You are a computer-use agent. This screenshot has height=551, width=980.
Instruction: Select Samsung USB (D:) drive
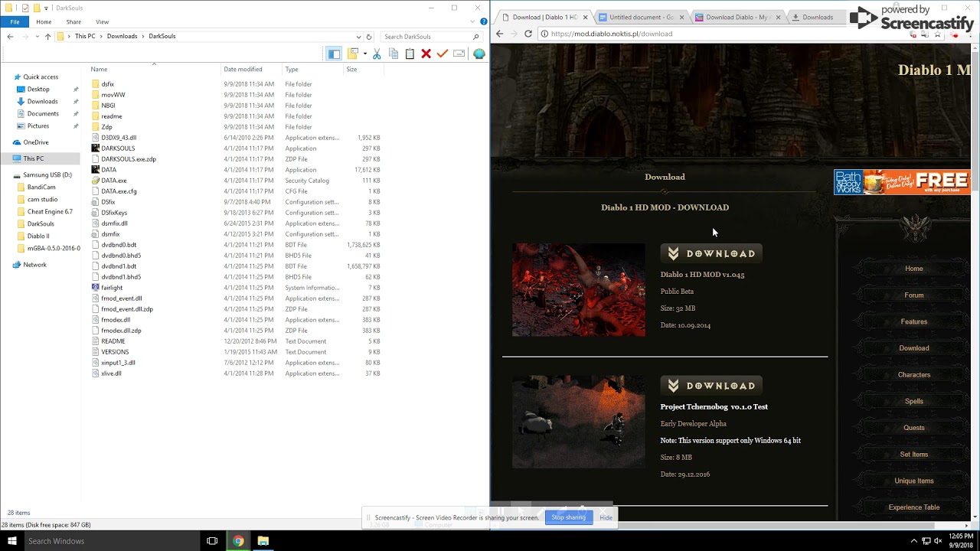pyautogui.click(x=47, y=174)
